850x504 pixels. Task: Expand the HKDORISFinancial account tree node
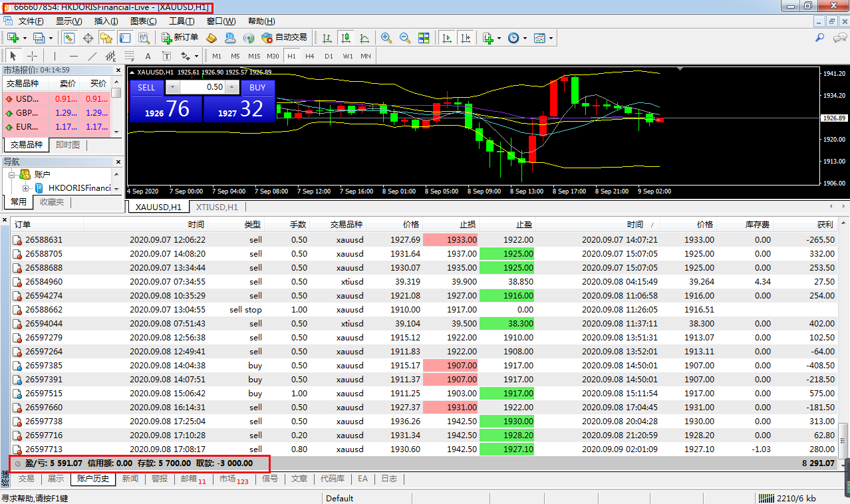[25, 188]
